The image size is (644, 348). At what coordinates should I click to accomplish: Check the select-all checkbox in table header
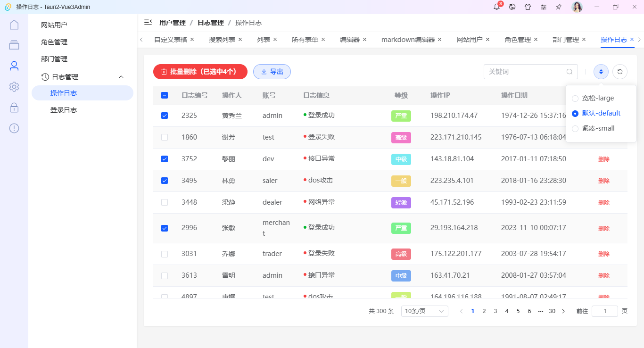point(164,95)
